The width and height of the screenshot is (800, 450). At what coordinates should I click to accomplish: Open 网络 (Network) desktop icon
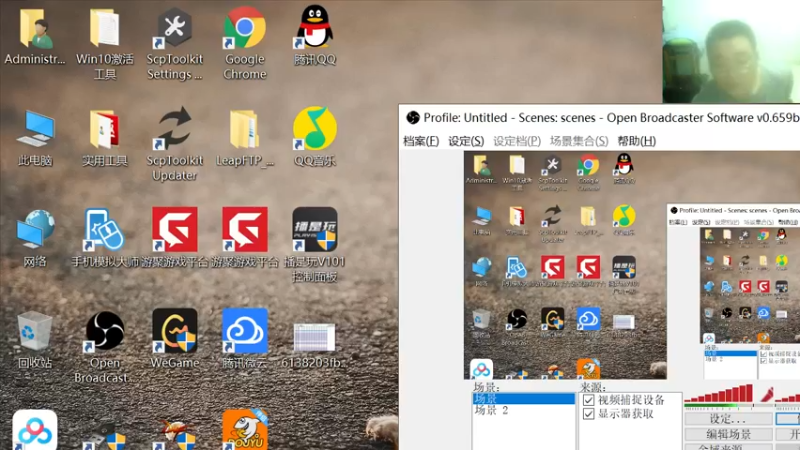[x=35, y=239]
